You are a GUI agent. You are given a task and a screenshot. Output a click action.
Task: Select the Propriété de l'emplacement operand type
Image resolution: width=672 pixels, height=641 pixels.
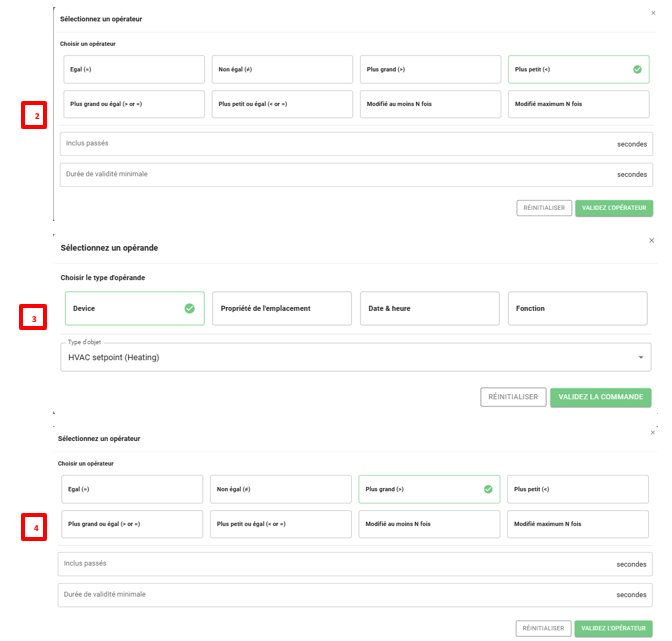pos(281,308)
